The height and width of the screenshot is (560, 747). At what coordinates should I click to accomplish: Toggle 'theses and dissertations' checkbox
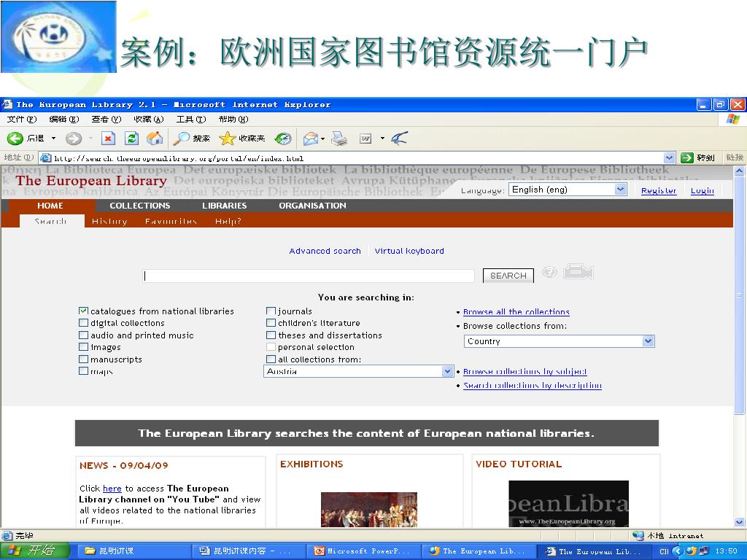click(271, 335)
